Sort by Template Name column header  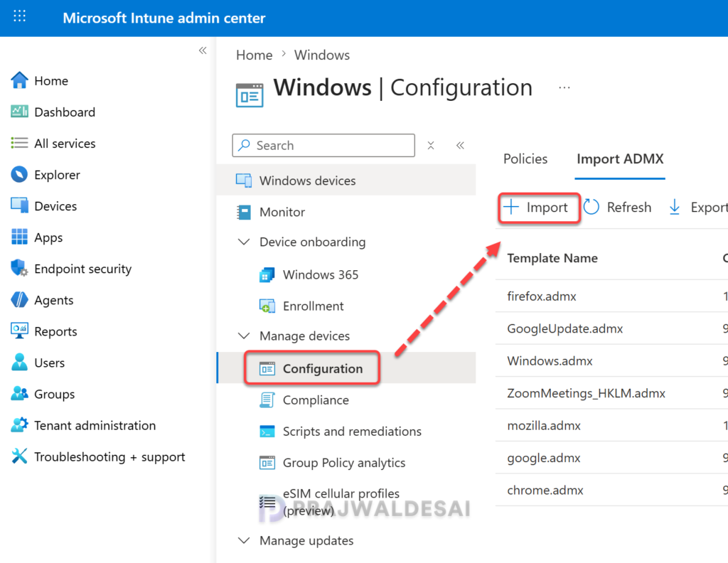click(552, 258)
